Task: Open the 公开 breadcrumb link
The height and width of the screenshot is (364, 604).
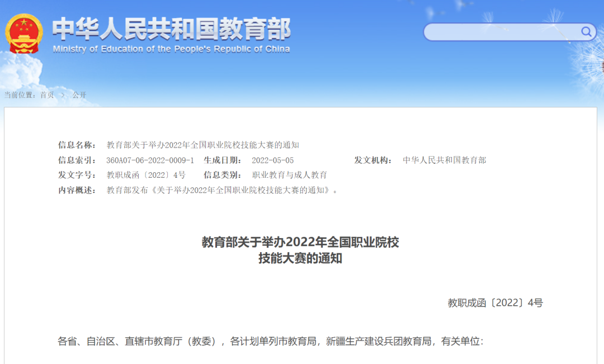Action: click(x=79, y=95)
